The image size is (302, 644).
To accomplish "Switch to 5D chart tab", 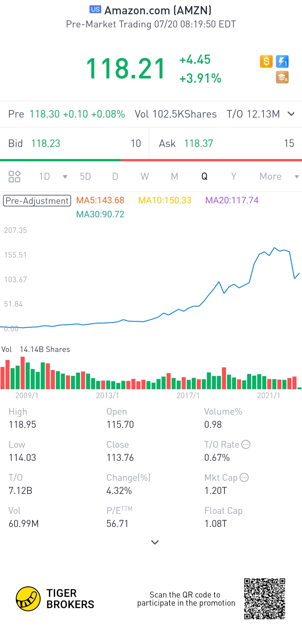I will point(85,176).
